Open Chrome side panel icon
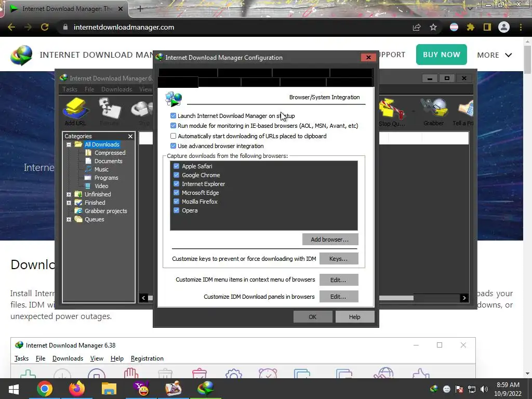This screenshot has width=532, height=399. point(487,27)
